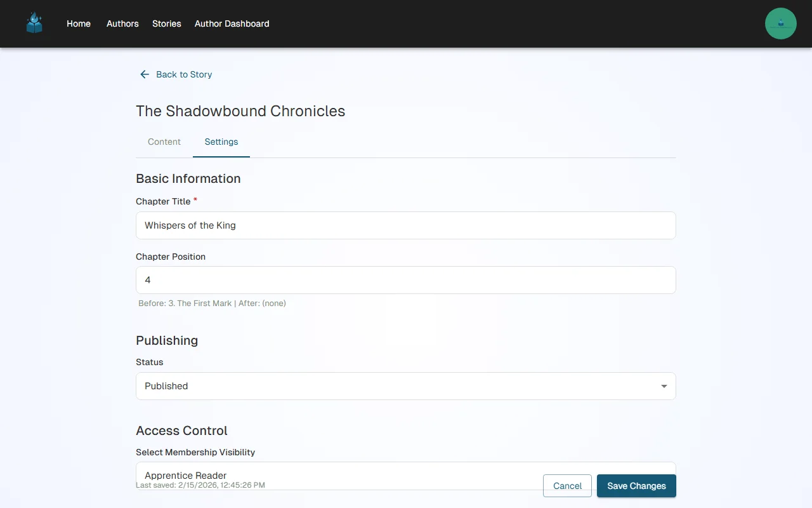Click the Back to Story link
The image size is (812, 508).
pyautogui.click(x=184, y=74)
